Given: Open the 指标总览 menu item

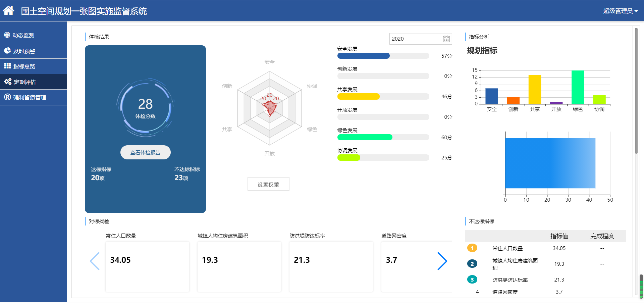Looking at the screenshot, I should pyautogui.click(x=34, y=66).
